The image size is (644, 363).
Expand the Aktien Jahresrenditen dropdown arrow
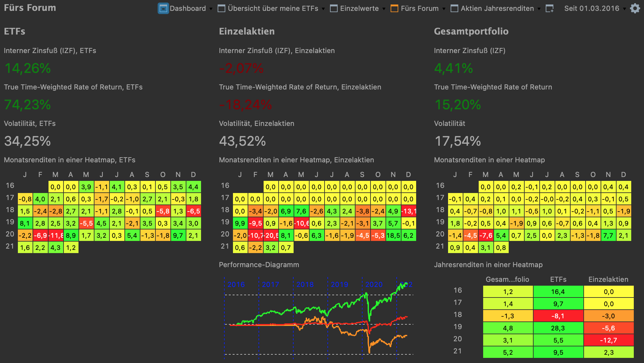[x=539, y=9]
